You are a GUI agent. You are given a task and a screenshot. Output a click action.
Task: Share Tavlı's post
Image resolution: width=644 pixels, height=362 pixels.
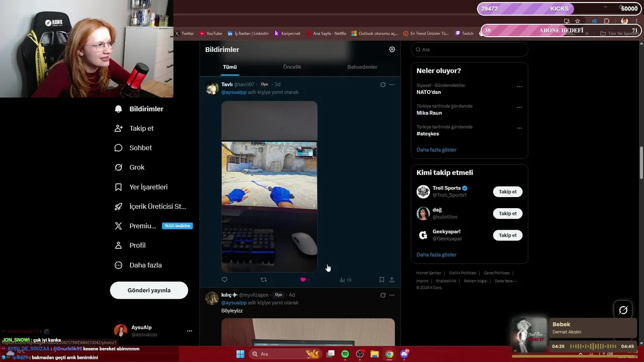(x=392, y=280)
